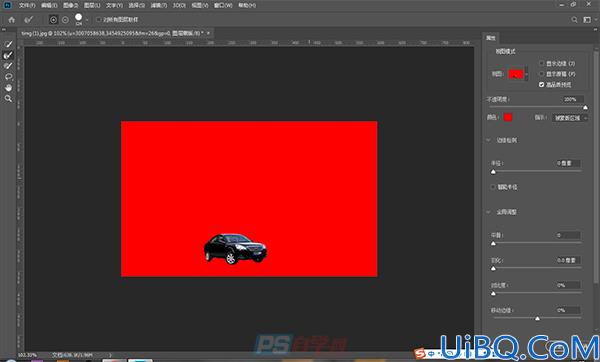Click the Radius slider handle
Viewport: 600px width, 362px height.
493,172
